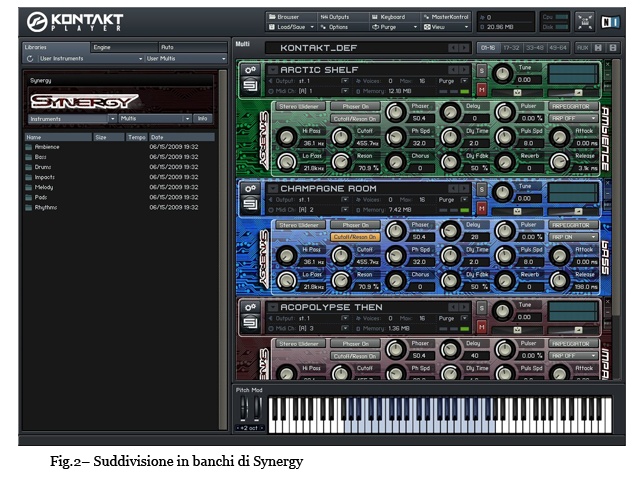Screen dimensions: 640x480
Task: Click the refresh library icon
Action: pos(30,59)
